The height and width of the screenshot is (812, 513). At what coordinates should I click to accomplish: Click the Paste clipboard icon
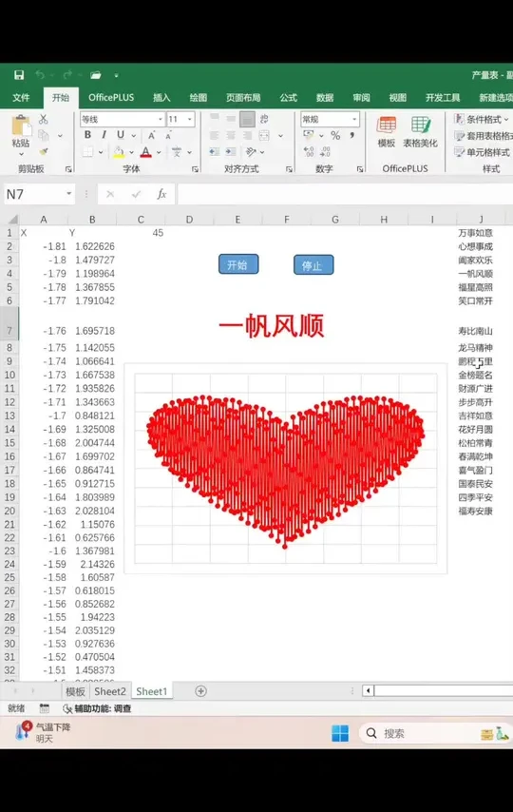tap(21, 126)
